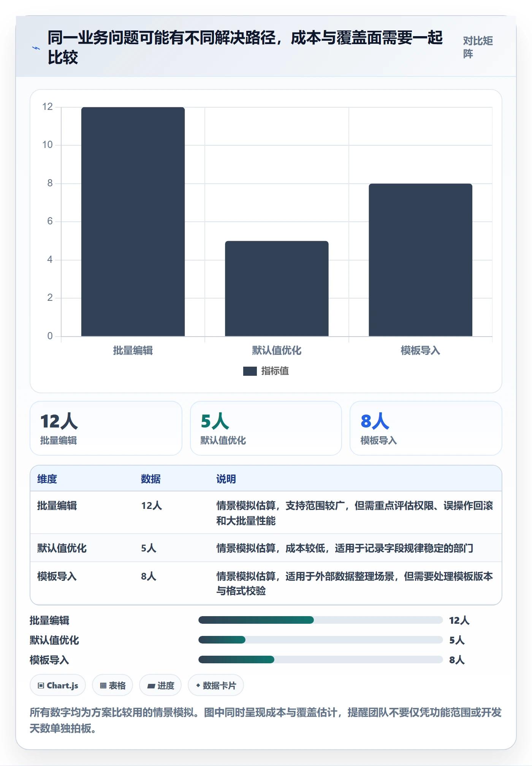Toggle the 指标值 legend label

(x=275, y=371)
